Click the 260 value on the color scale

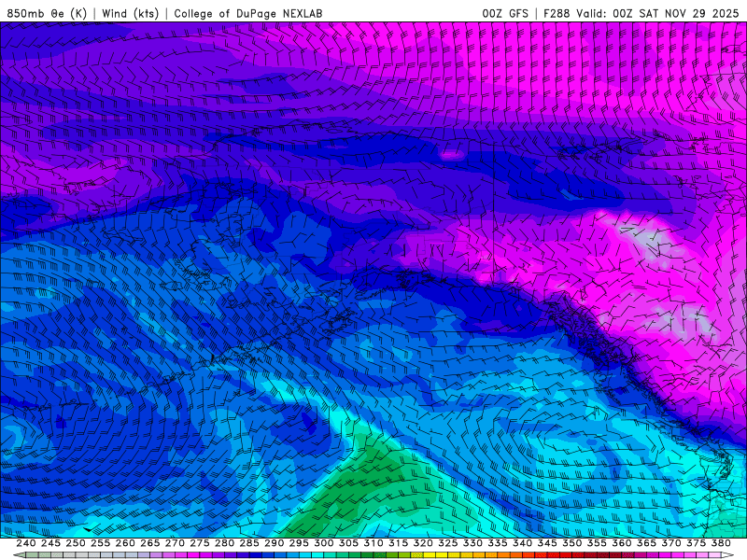[x=125, y=543]
